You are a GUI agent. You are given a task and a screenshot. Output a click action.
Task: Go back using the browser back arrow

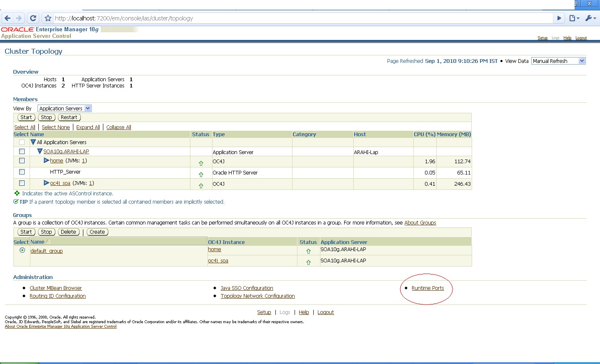7,18
